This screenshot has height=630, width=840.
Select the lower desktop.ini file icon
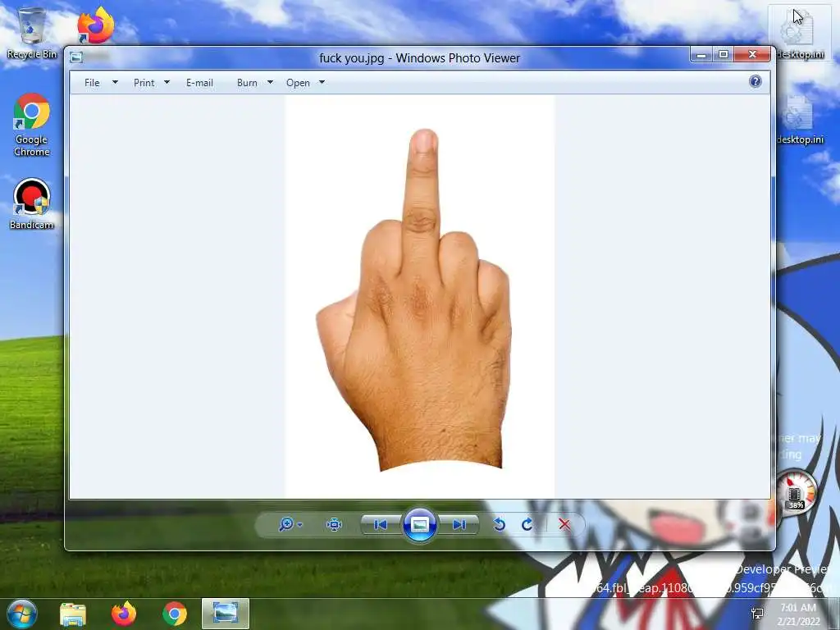800,120
